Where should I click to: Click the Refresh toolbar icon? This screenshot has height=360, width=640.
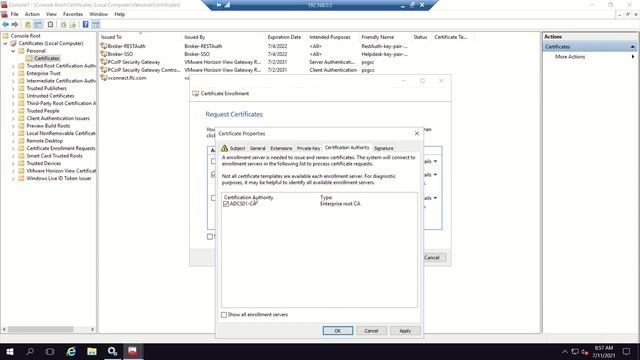pyautogui.click(x=63, y=24)
